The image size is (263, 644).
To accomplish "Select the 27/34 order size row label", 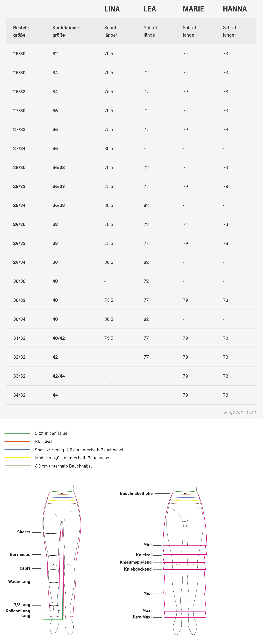I will 19,148.
